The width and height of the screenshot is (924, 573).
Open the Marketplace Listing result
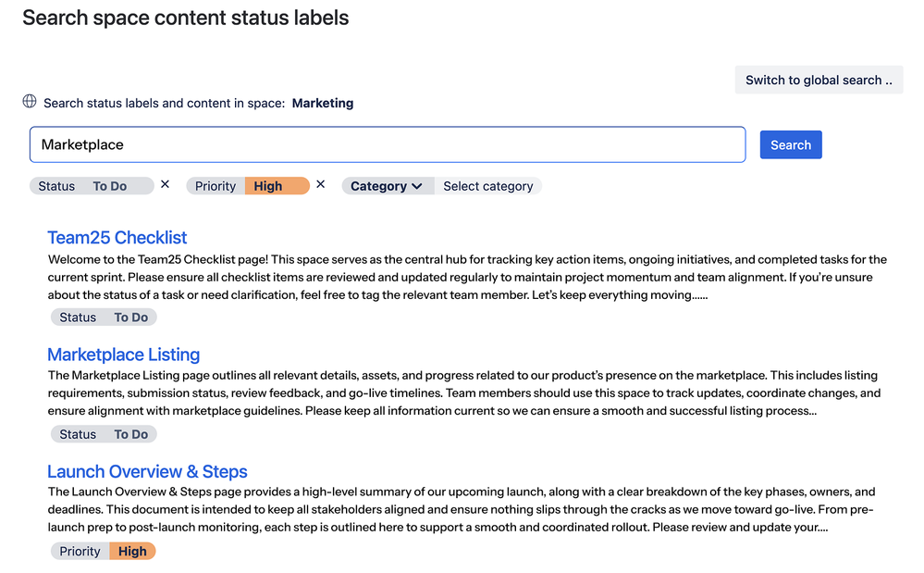click(x=123, y=355)
